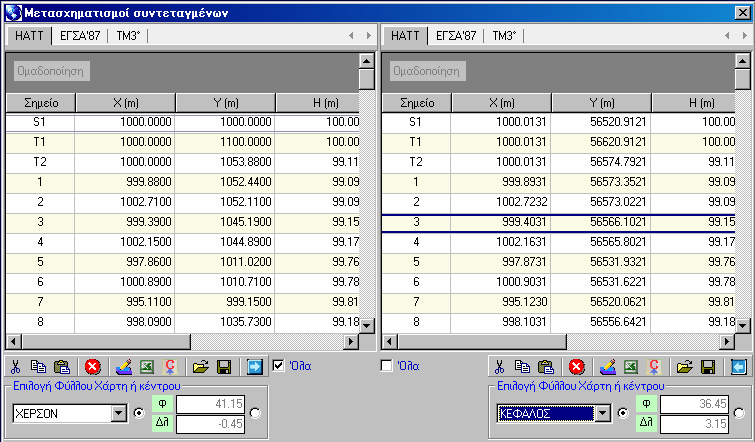Click right table horizontal scrollbar left arrow
Image resolution: width=755 pixels, height=442 pixels.
[x=390, y=341]
